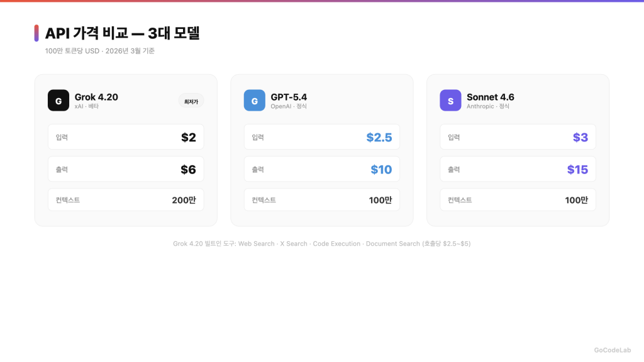Click the black Grok 4.20 logo icon
Viewport: 644px width, 362px height.
58,101
